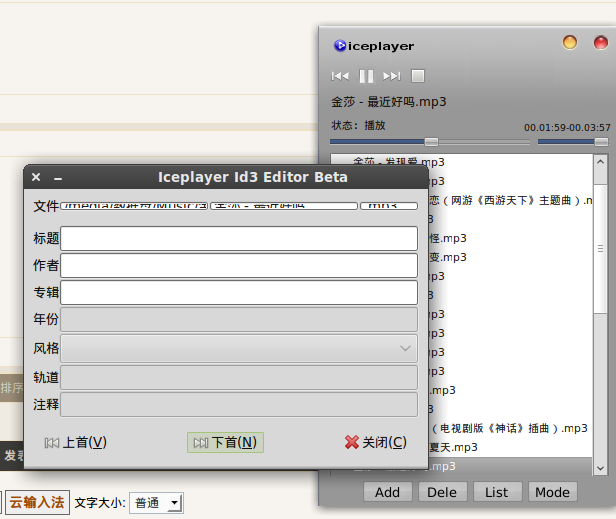Stop playback in iceplayer

point(418,76)
